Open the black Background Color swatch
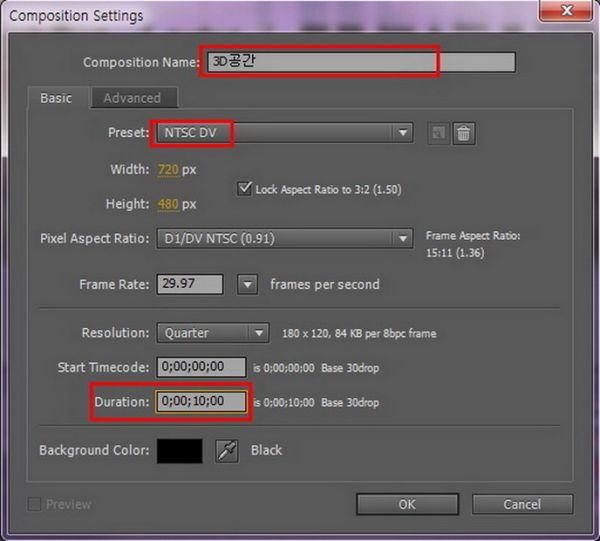 [x=179, y=451]
